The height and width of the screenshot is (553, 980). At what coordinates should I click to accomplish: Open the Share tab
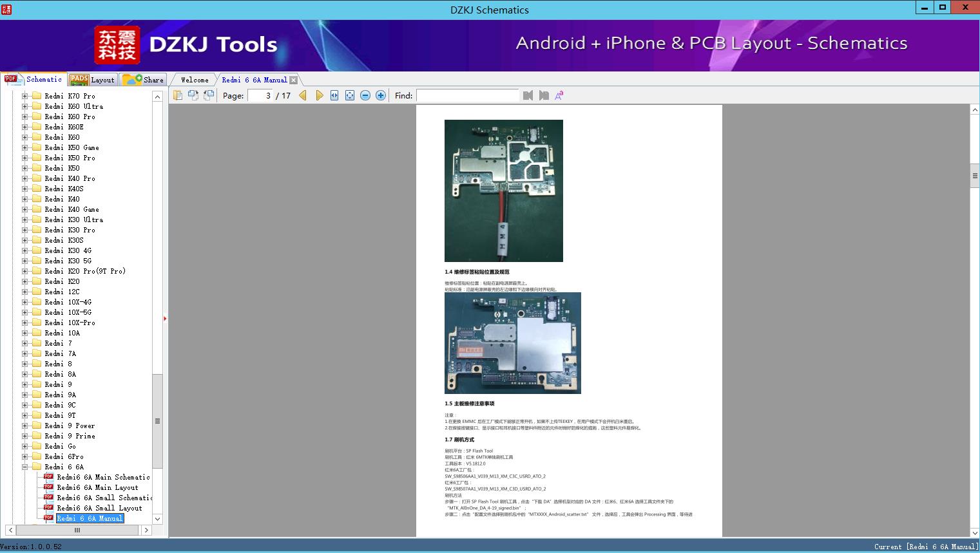click(143, 80)
